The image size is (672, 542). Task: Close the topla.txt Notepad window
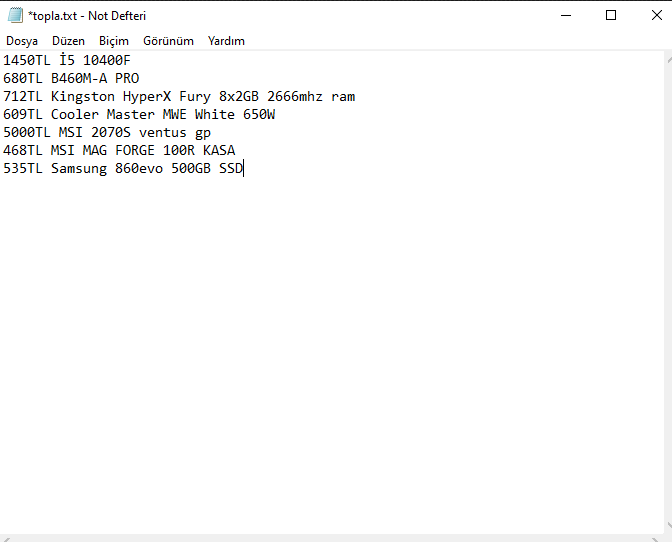coord(656,15)
